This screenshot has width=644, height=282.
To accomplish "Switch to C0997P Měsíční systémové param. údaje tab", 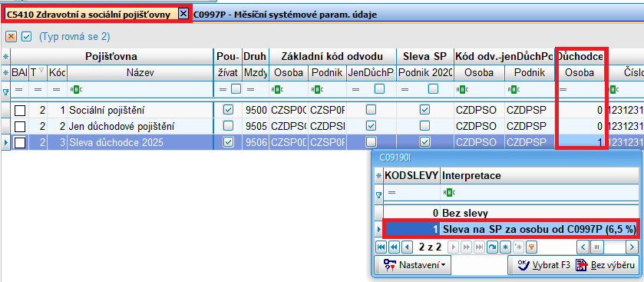I will (x=285, y=15).
